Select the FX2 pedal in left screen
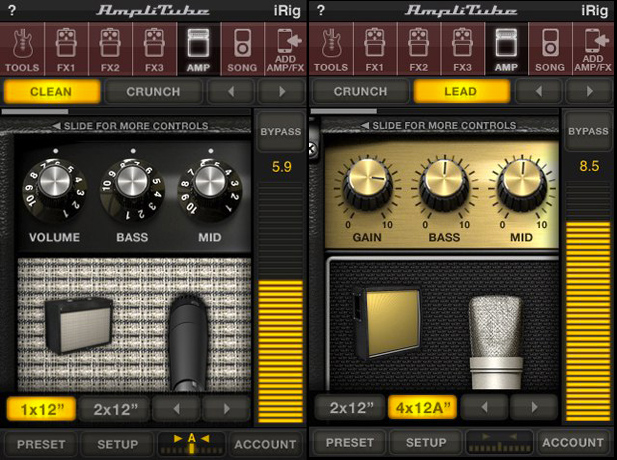The image size is (617, 460). click(x=110, y=49)
